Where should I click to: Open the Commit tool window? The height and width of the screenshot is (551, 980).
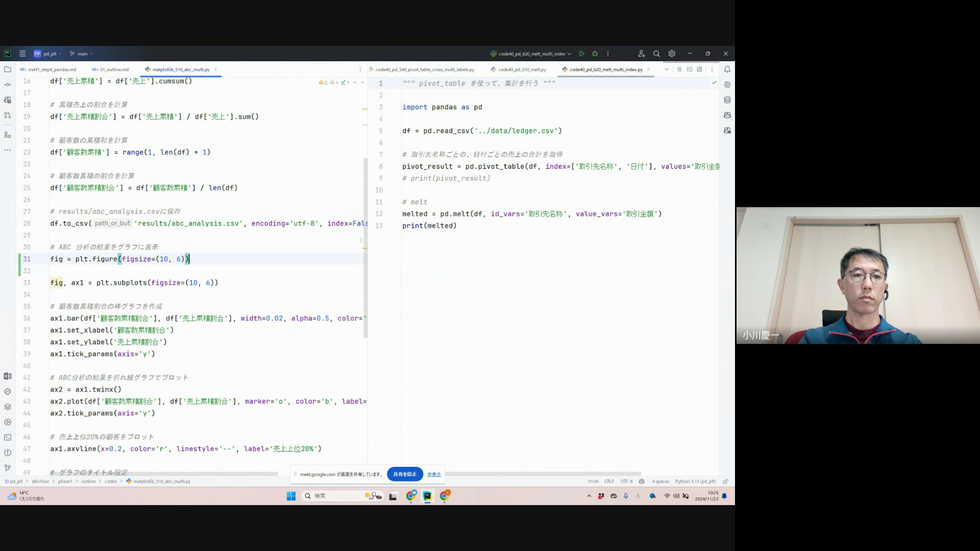click(8, 85)
